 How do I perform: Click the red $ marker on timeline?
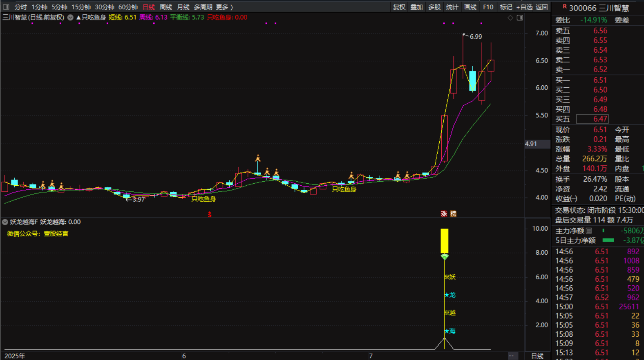tap(210, 214)
